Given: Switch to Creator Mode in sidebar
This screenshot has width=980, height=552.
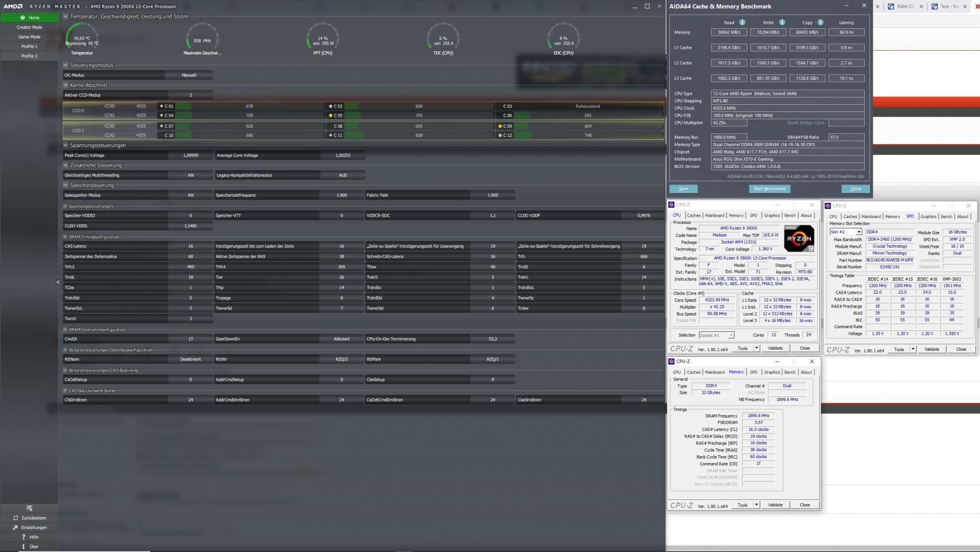Looking at the screenshot, I should pyautogui.click(x=29, y=27).
